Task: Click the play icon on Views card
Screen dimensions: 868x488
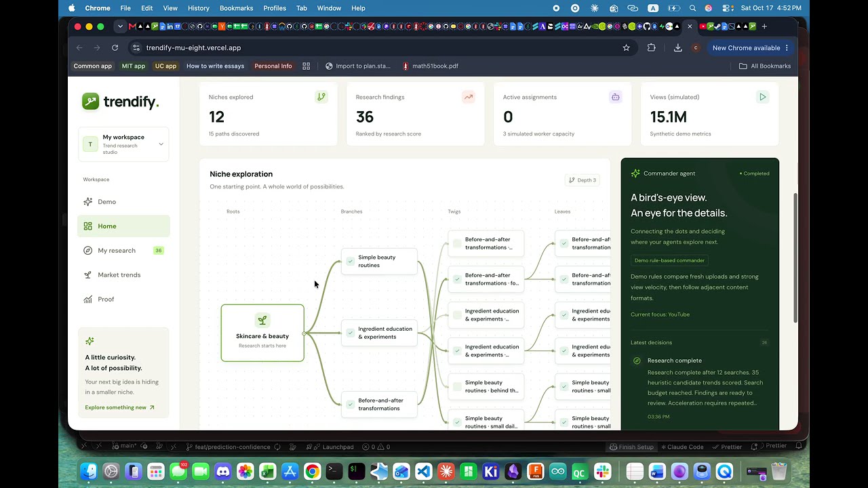Action: (762, 97)
